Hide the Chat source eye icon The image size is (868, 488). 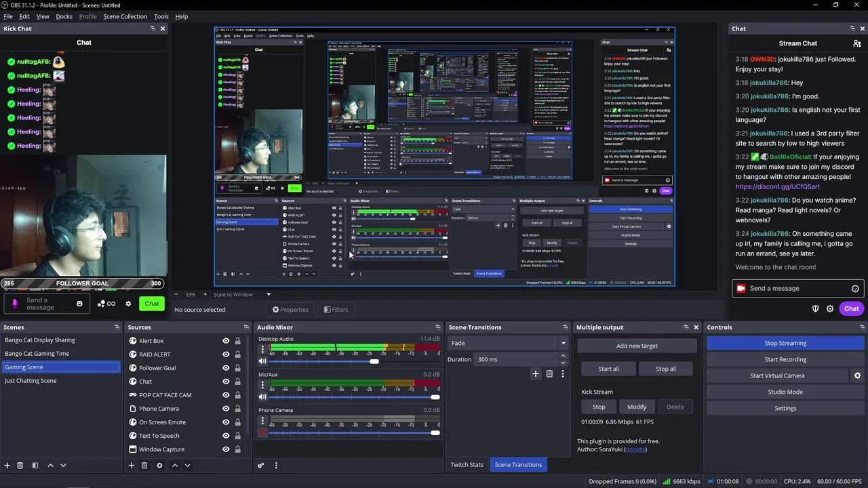226,382
